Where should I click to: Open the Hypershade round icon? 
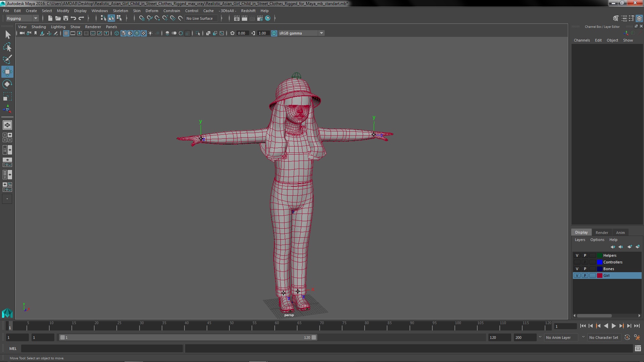(x=268, y=18)
